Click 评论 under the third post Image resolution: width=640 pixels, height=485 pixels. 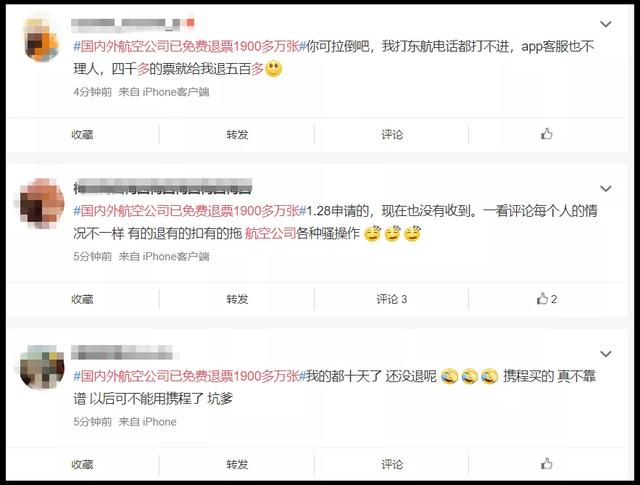pos(392,464)
